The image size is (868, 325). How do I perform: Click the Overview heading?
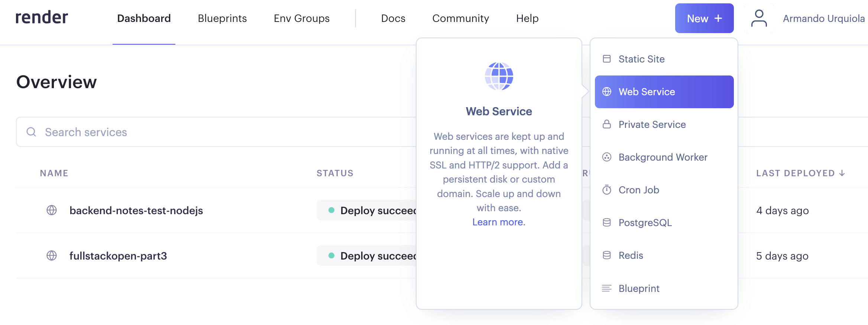(x=56, y=82)
